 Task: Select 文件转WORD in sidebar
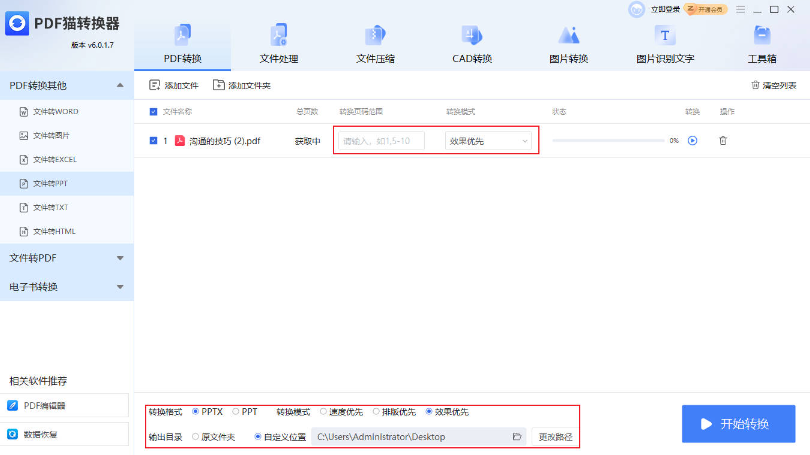pyautogui.click(x=67, y=112)
